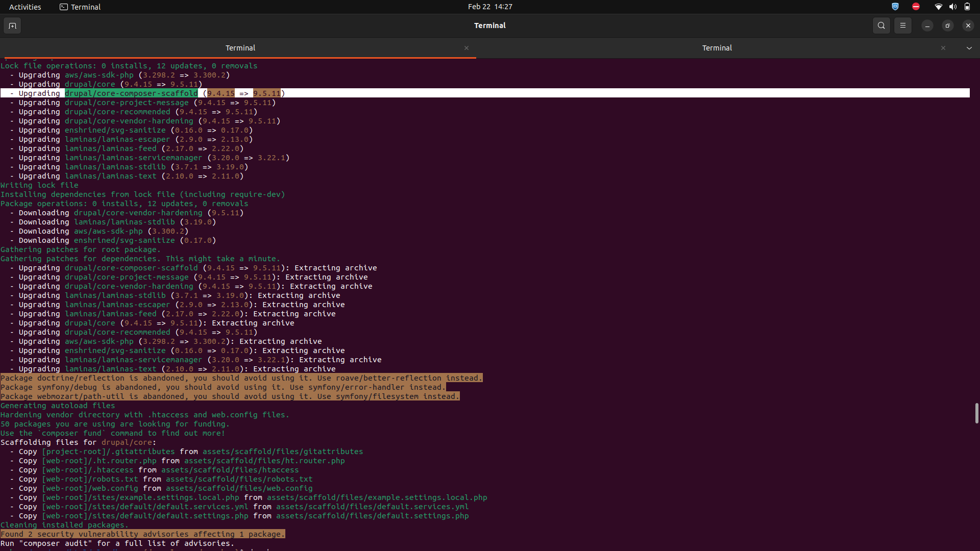Click "Gathering patches for dependencies" line

point(140,259)
